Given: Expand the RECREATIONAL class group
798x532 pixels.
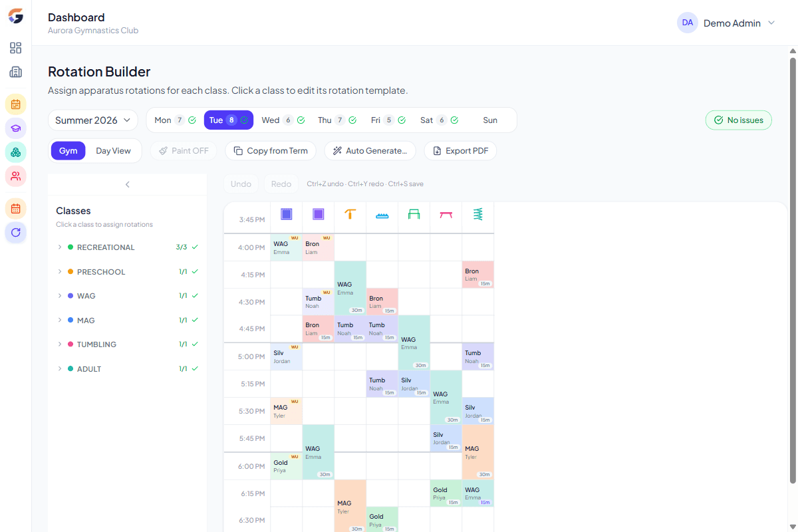Looking at the screenshot, I should point(128,247).
